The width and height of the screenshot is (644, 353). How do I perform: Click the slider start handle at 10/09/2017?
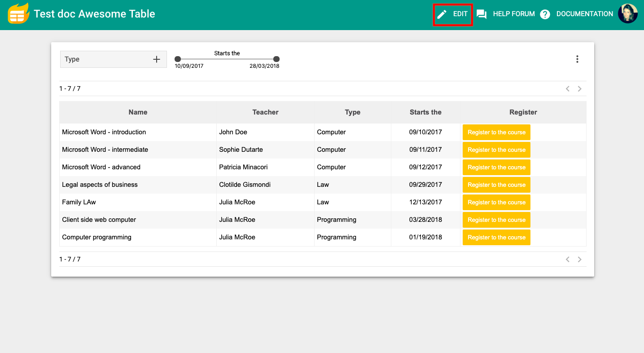[x=178, y=59]
